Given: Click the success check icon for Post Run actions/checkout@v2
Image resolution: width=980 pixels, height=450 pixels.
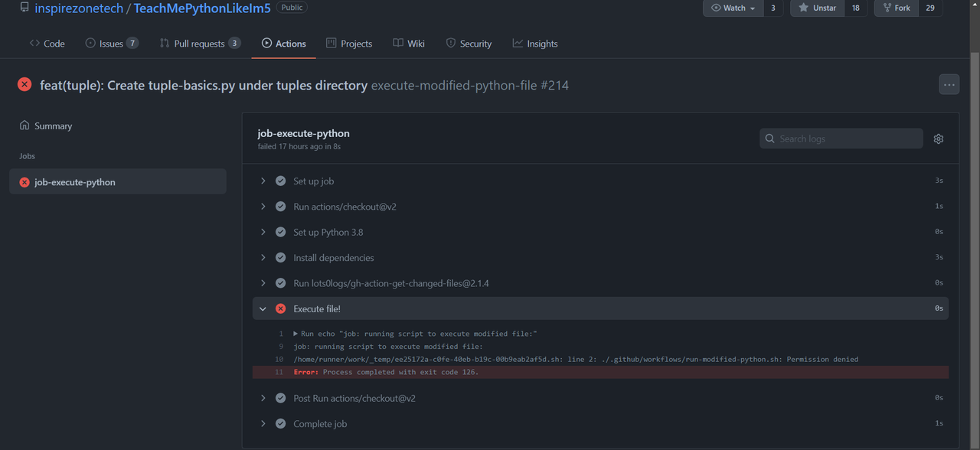Looking at the screenshot, I should click(x=280, y=398).
